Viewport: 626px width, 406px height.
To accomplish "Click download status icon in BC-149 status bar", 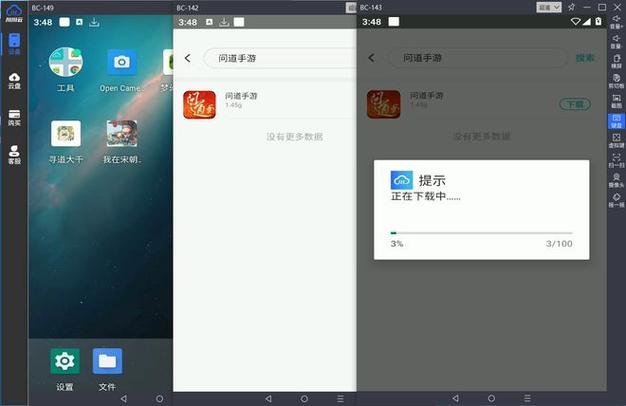I will (x=94, y=22).
